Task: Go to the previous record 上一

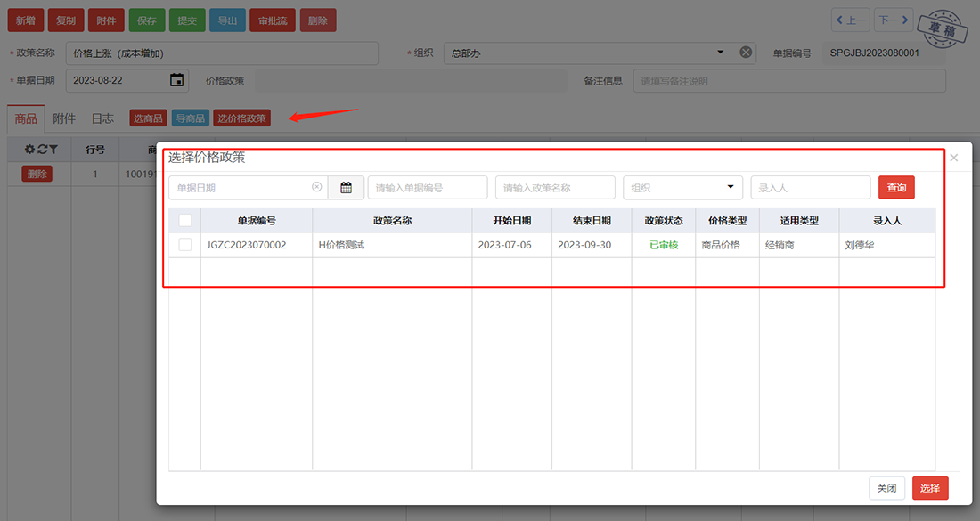Action: [850, 20]
